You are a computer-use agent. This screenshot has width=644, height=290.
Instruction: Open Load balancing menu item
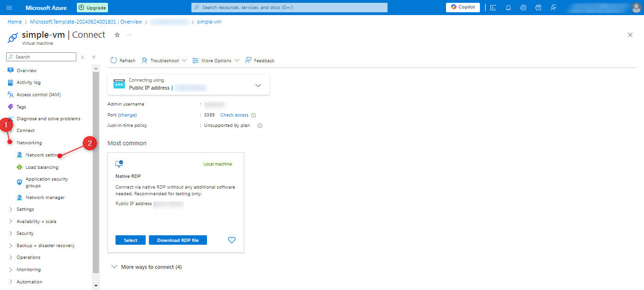click(42, 167)
